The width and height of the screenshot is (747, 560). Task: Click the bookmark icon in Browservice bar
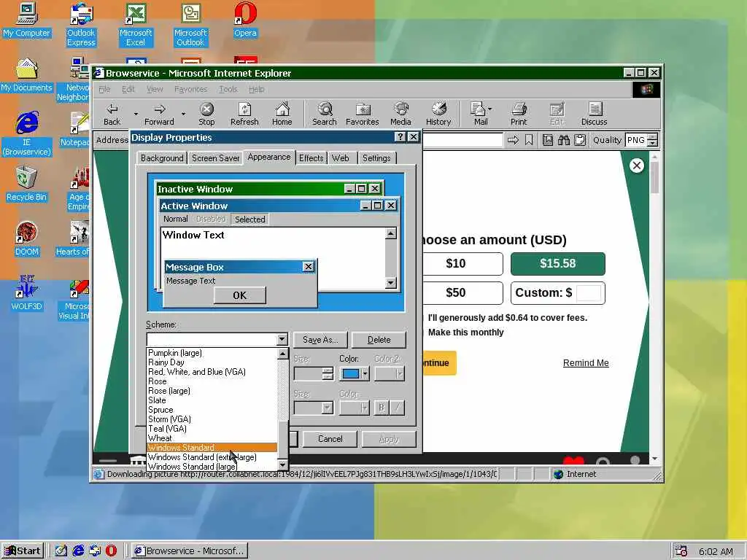[529, 140]
